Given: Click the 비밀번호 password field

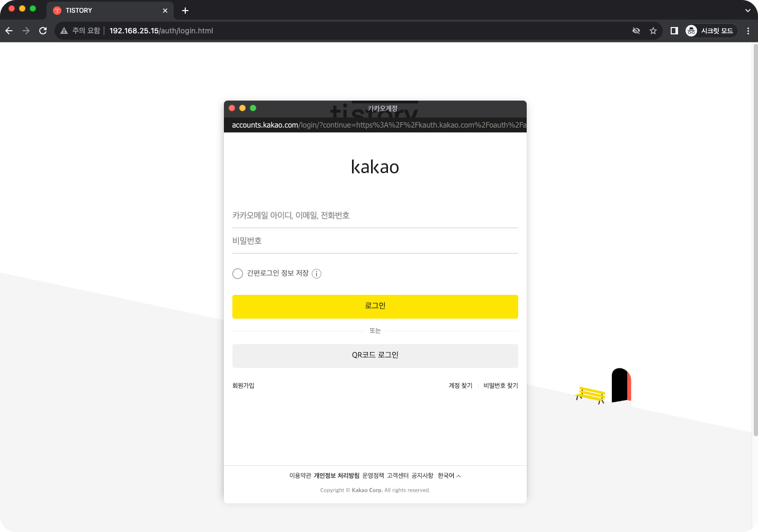Looking at the screenshot, I should coord(375,241).
